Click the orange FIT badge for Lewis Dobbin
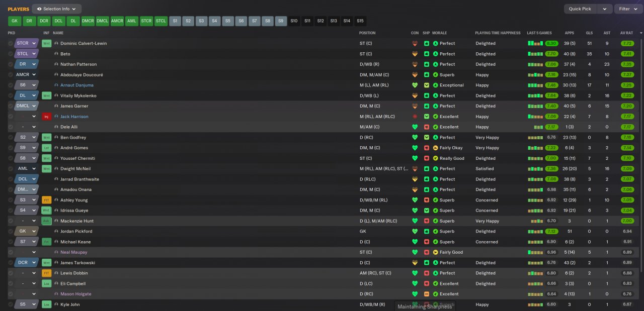Viewport: 644px width, 311px height. click(x=47, y=273)
